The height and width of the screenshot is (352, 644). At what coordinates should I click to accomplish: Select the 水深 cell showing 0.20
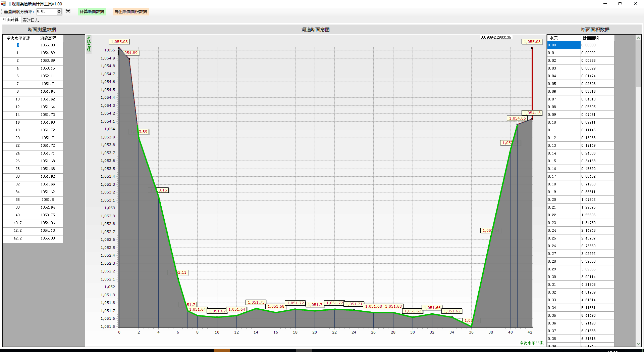[x=563, y=200]
